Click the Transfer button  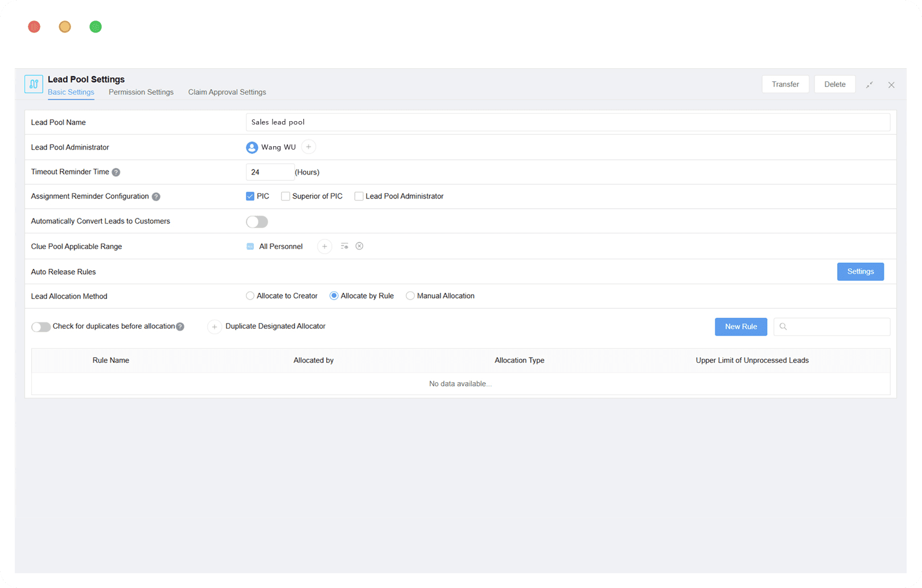coord(785,84)
